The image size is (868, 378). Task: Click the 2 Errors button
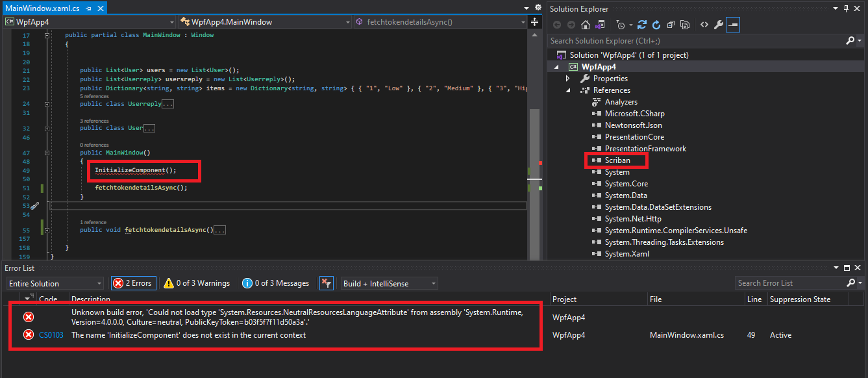click(x=133, y=283)
